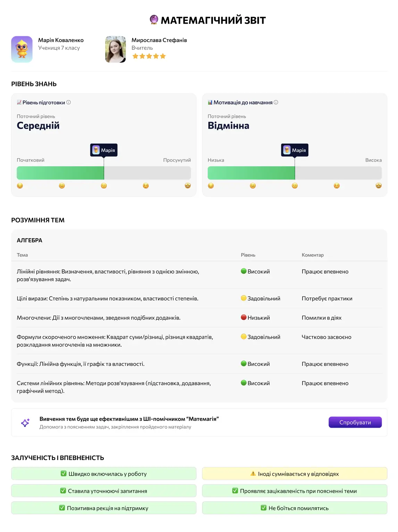Click the yellow Задовільний dot for Цілі вирази
398x532 pixels.
click(244, 298)
